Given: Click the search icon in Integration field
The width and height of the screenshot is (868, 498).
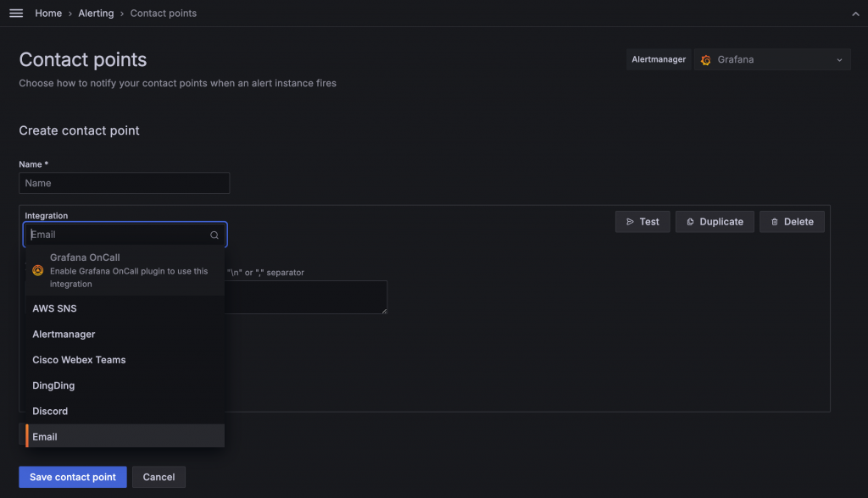Looking at the screenshot, I should [x=214, y=235].
